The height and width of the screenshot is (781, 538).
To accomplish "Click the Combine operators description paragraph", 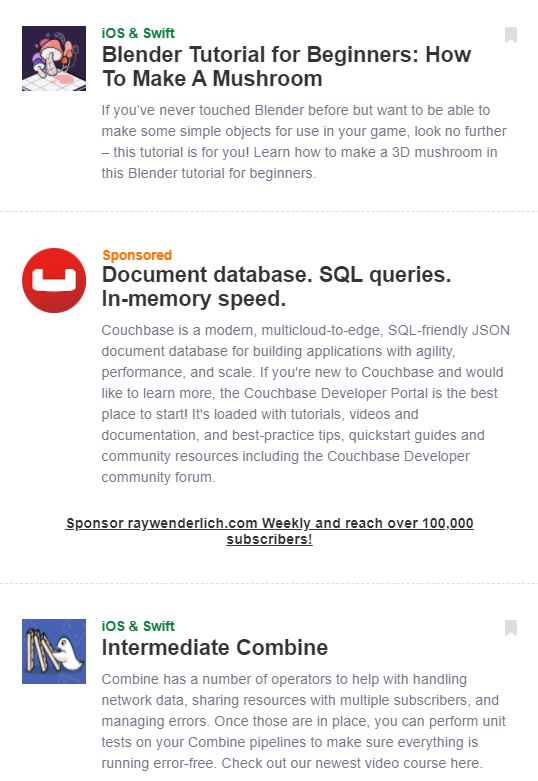I will [x=303, y=721].
